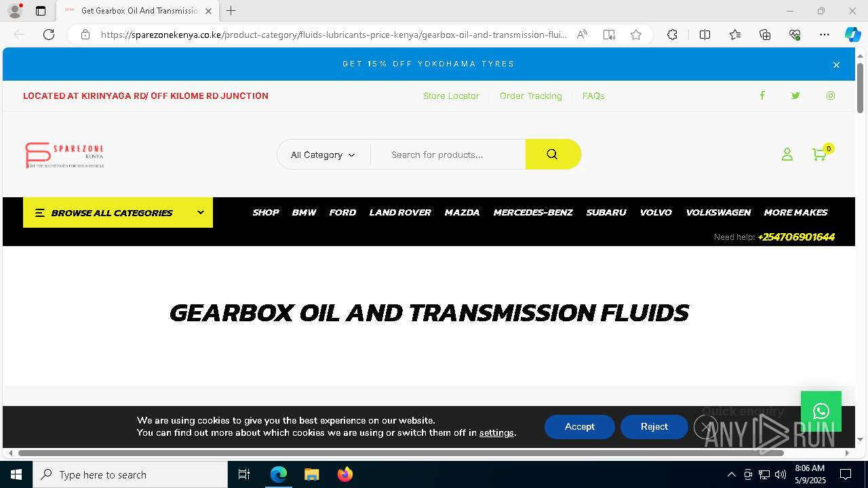Visit the Facebook page icon
This screenshot has width=868, height=488.
pos(762,96)
